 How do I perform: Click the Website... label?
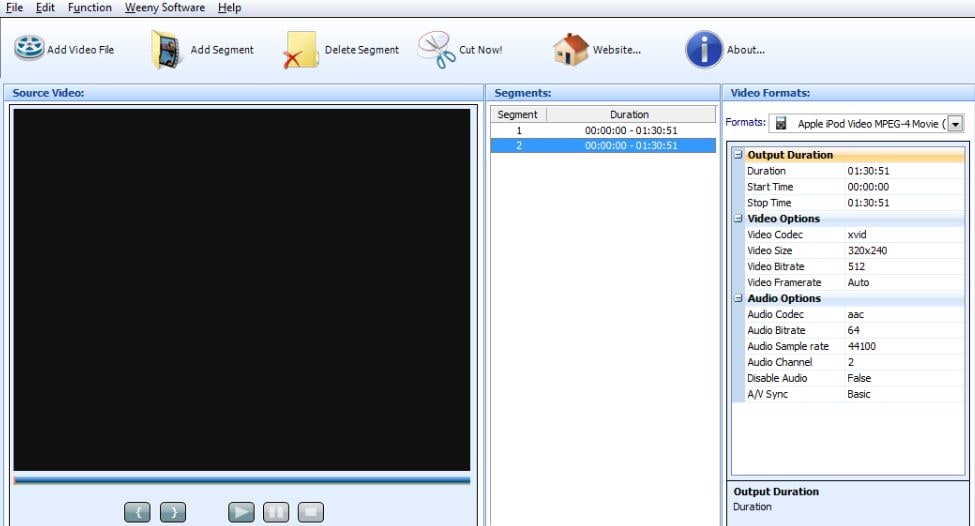pyautogui.click(x=617, y=50)
